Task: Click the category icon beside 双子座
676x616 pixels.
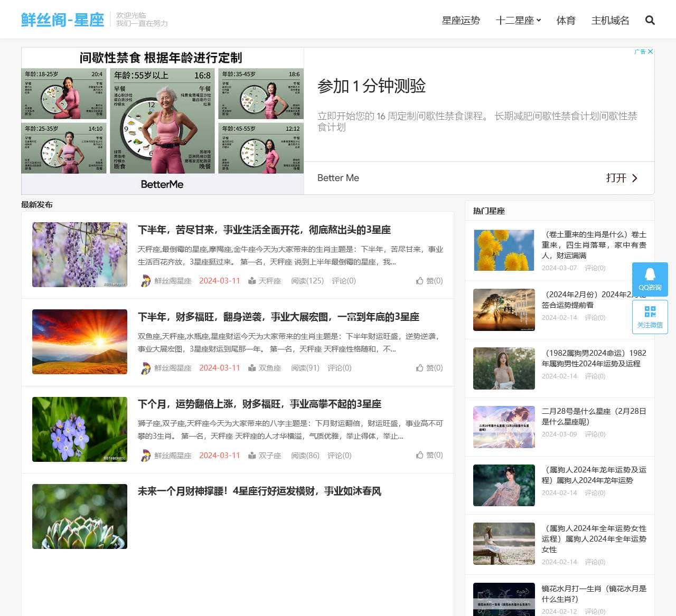Action: [252, 456]
